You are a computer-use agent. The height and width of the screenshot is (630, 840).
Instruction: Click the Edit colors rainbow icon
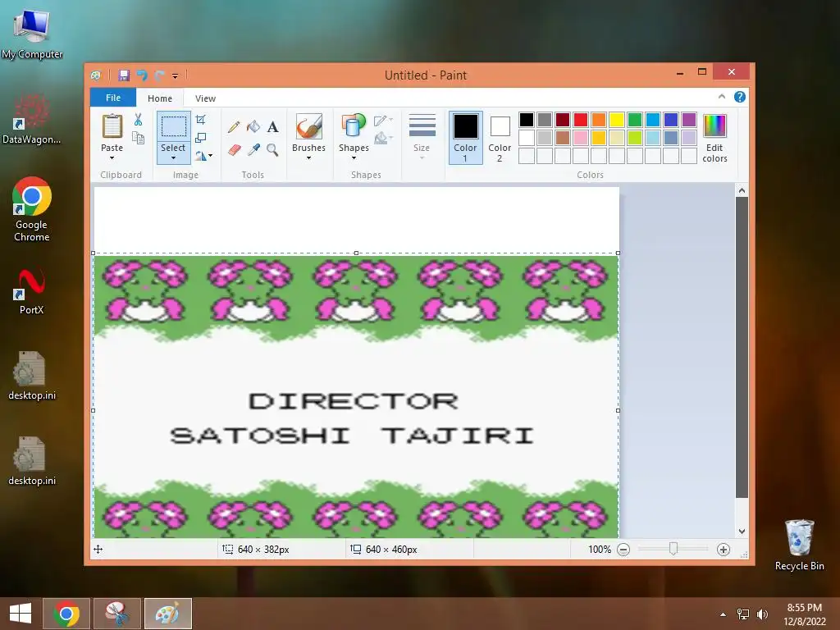[x=714, y=126]
